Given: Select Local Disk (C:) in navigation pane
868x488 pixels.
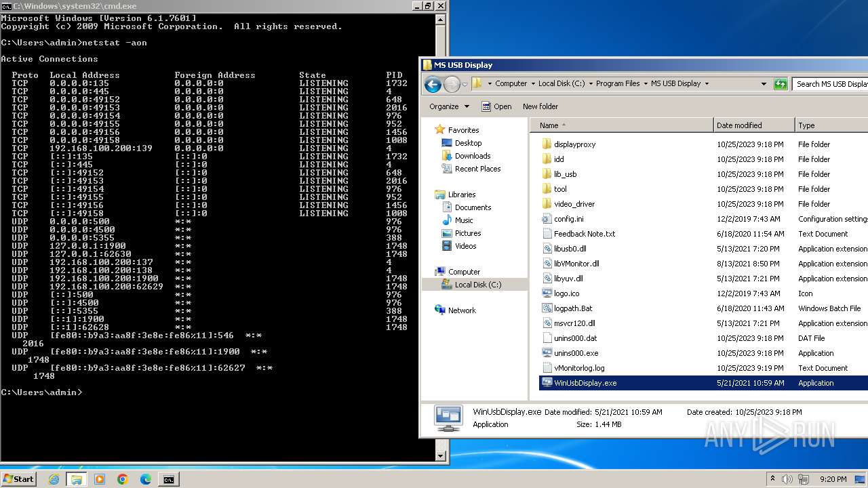Looking at the screenshot, I should [x=478, y=285].
